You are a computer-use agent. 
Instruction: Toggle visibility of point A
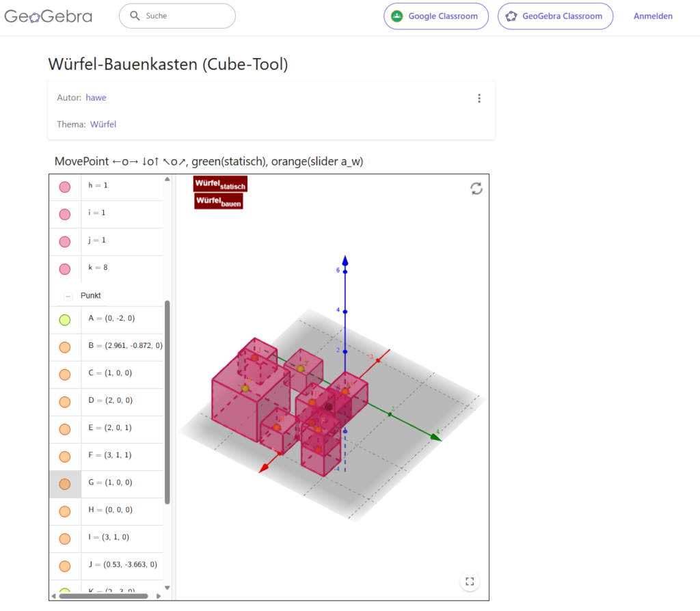point(65,319)
